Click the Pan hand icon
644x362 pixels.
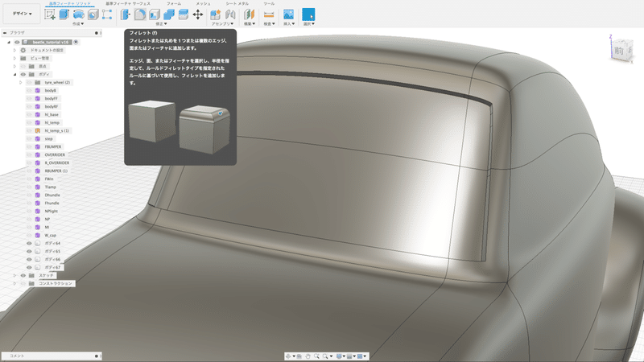coord(308,356)
